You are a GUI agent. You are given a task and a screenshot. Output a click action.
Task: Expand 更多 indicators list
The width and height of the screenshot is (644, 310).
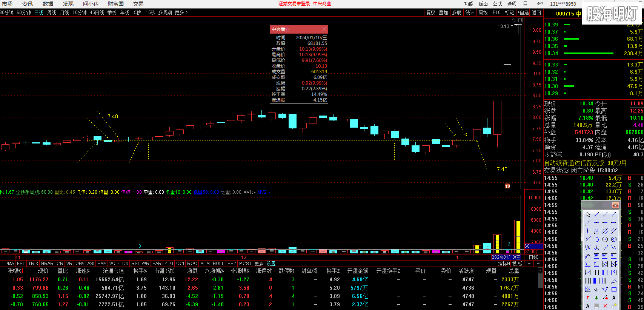coord(259,264)
